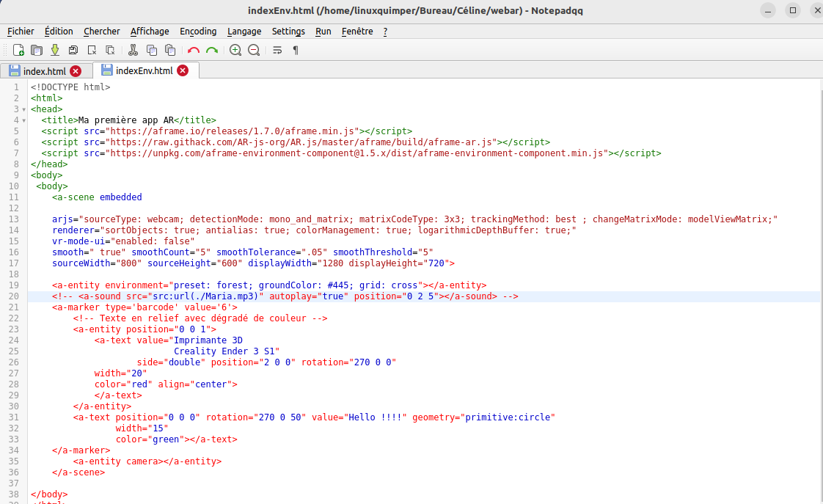The height and width of the screenshot is (504, 823).
Task: Click 'width="20"' on line 27
Action: [x=121, y=373]
